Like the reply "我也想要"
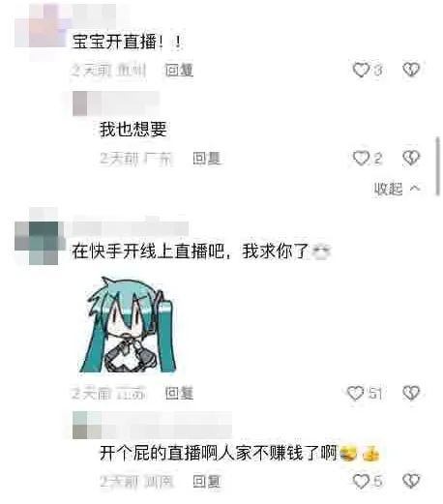This screenshot has width=443, height=504. (361, 158)
